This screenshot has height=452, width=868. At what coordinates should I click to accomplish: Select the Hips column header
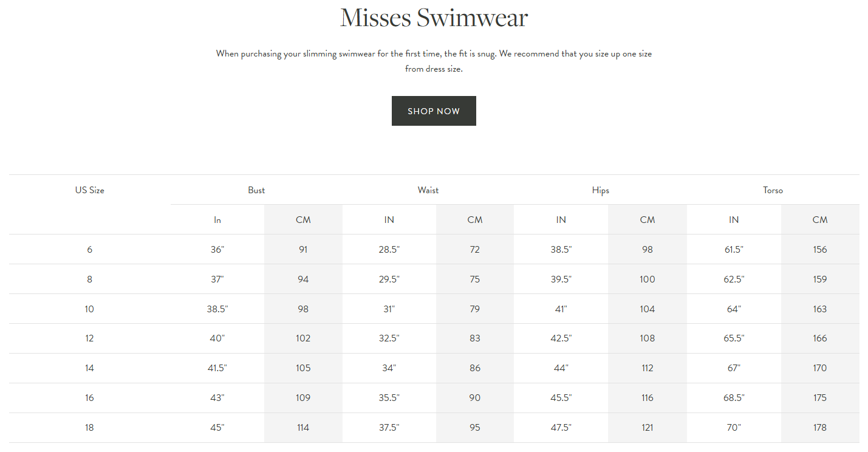600,190
